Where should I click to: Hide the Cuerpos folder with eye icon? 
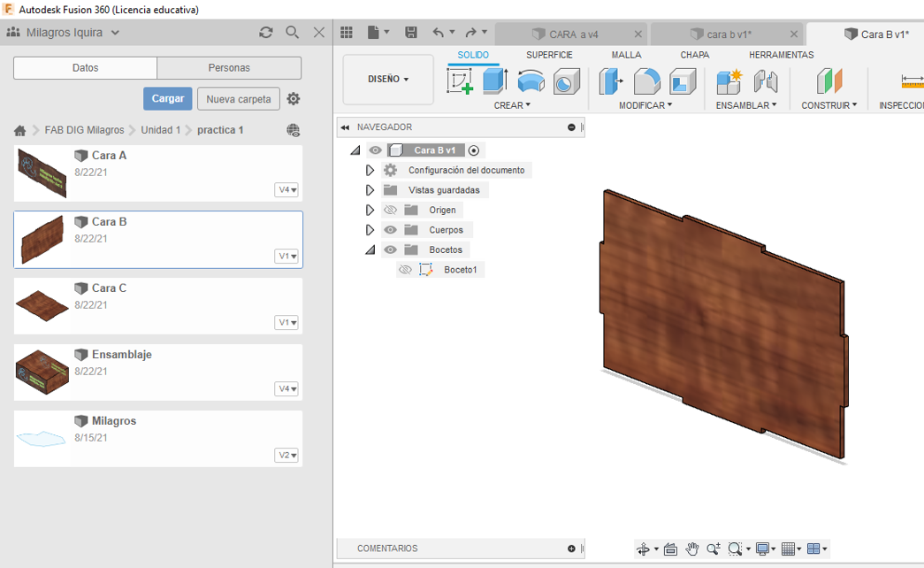click(x=390, y=230)
